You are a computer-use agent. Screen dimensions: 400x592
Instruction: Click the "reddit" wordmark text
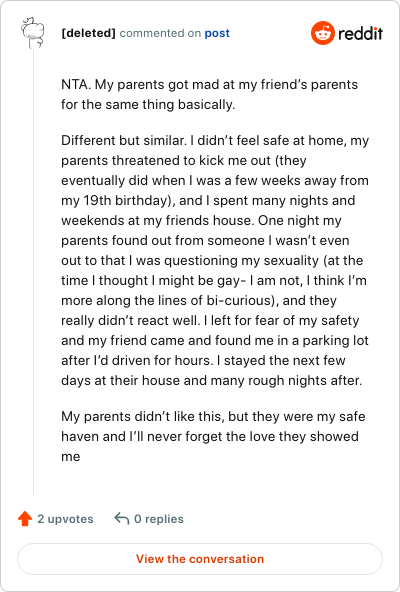(x=360, y=34)
